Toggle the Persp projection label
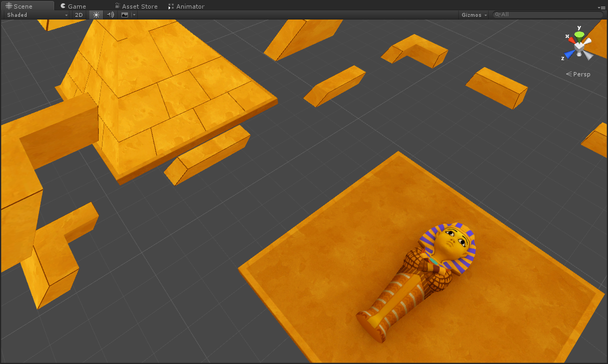608x364 pixels. 578,74
